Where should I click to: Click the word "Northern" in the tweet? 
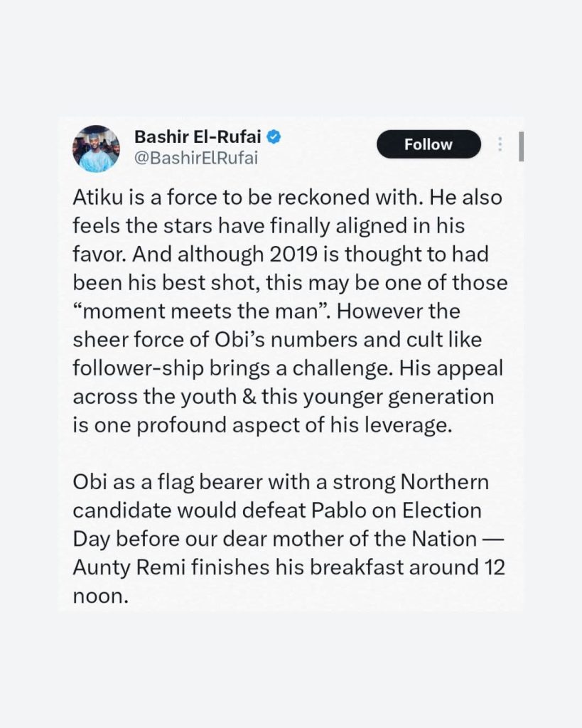(445, 481)
